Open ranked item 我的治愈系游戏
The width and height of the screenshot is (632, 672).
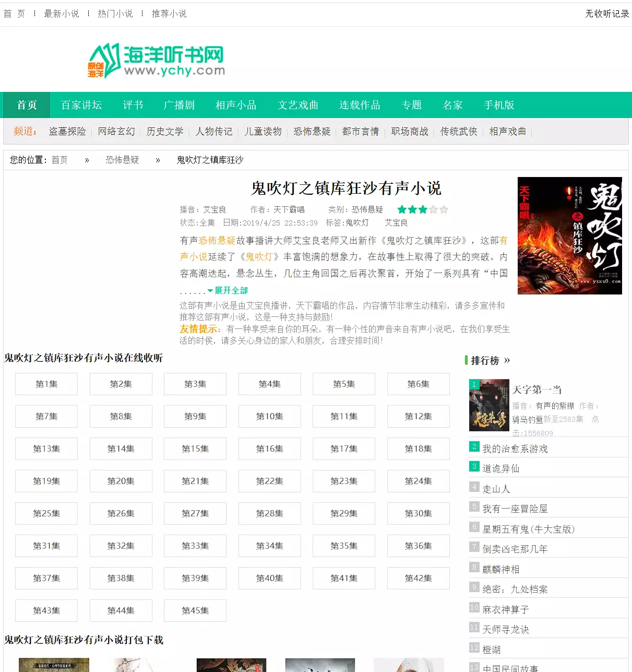[x=515, y=449]
